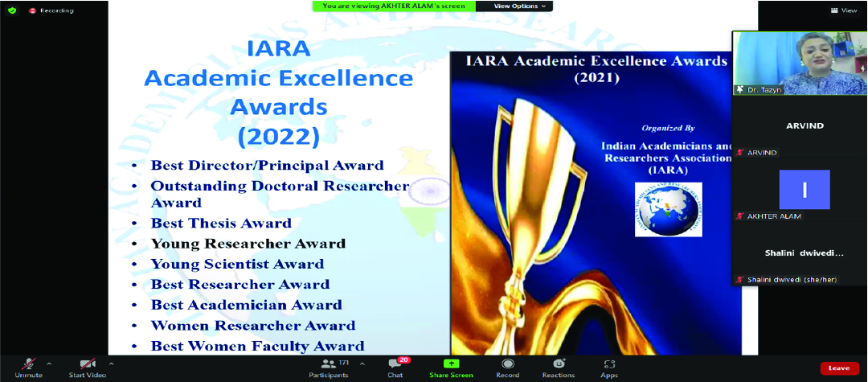Open video options arrow beside Start Video
The image size is (868, 382).
click(111, 364)
